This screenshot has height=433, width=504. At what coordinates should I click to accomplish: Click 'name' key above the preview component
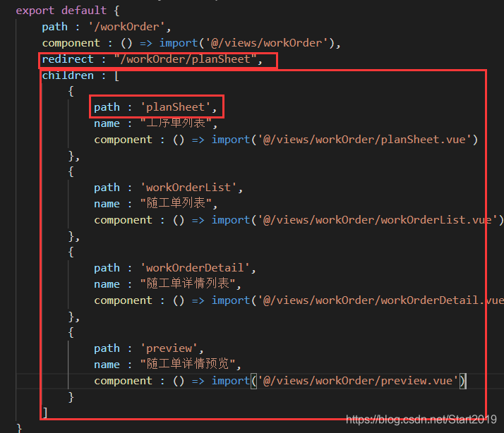pos(107,365)
